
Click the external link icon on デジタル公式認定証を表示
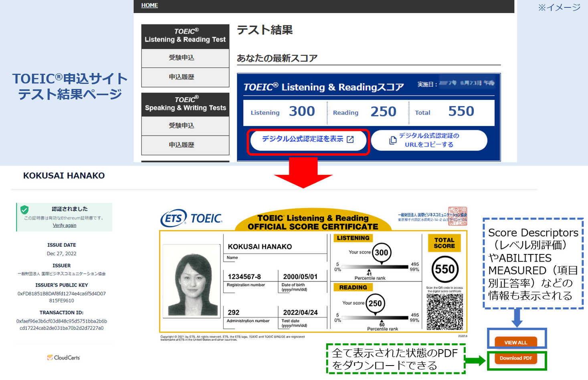[350, 139]
